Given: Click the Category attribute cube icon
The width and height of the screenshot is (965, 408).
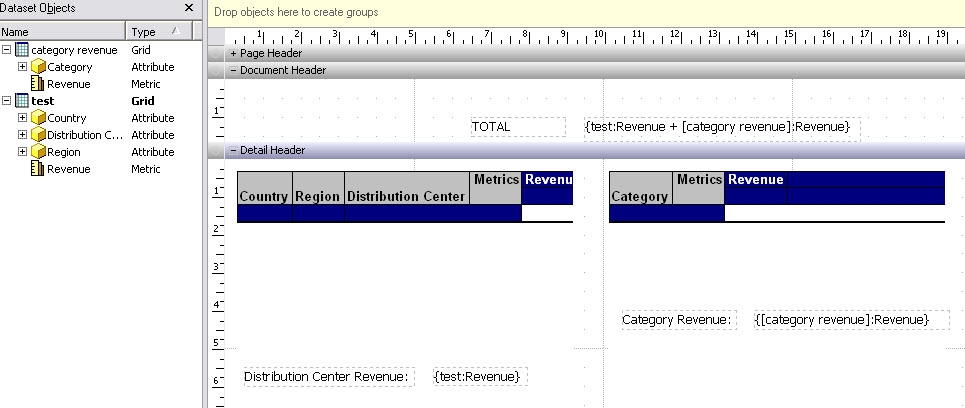Looking at the screenshot, I should pos(38,67).
